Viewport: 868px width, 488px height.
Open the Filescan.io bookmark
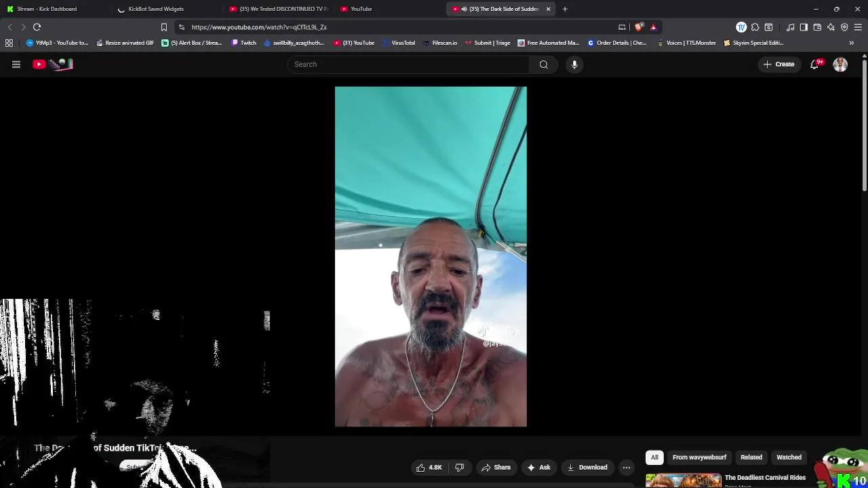439,43
